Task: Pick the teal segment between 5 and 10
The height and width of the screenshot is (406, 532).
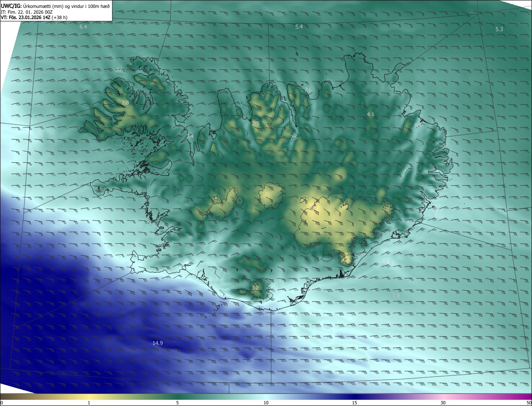Action: (222, 396)
